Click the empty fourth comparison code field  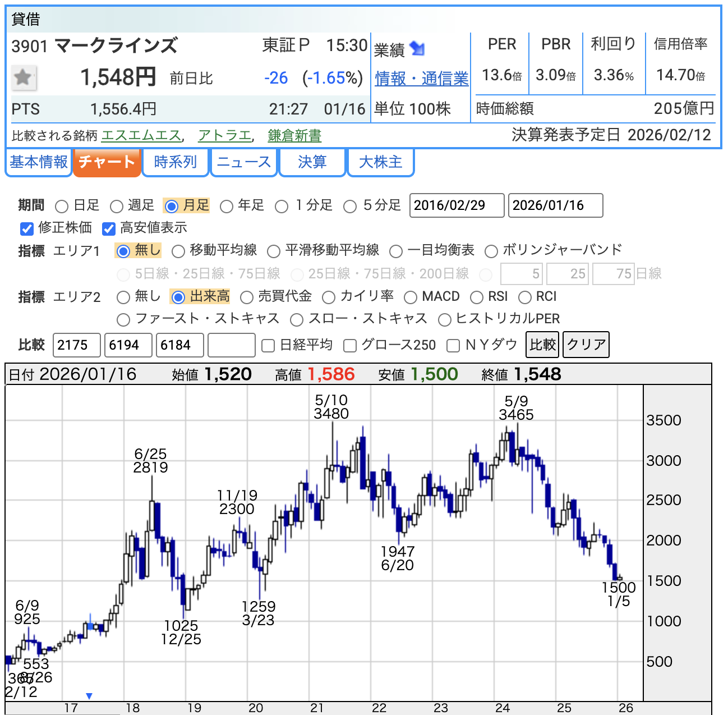(231, 345)
